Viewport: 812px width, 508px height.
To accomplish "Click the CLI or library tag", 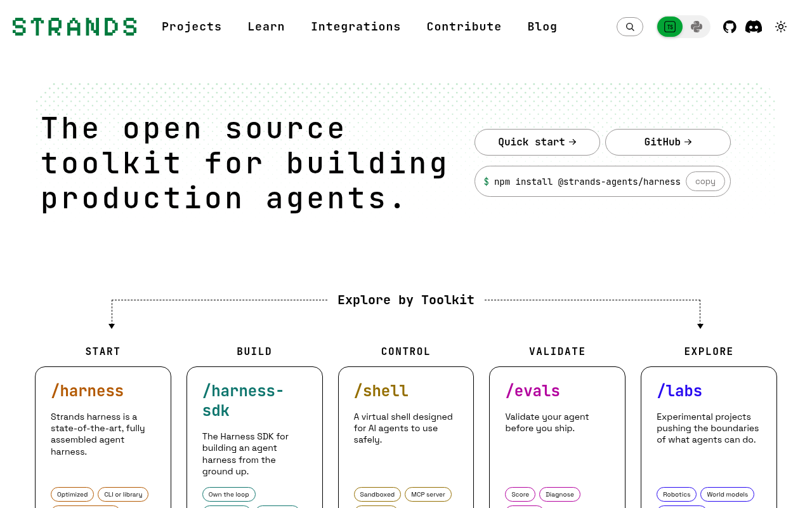I will pyautogui.click(x=123, y=495).
